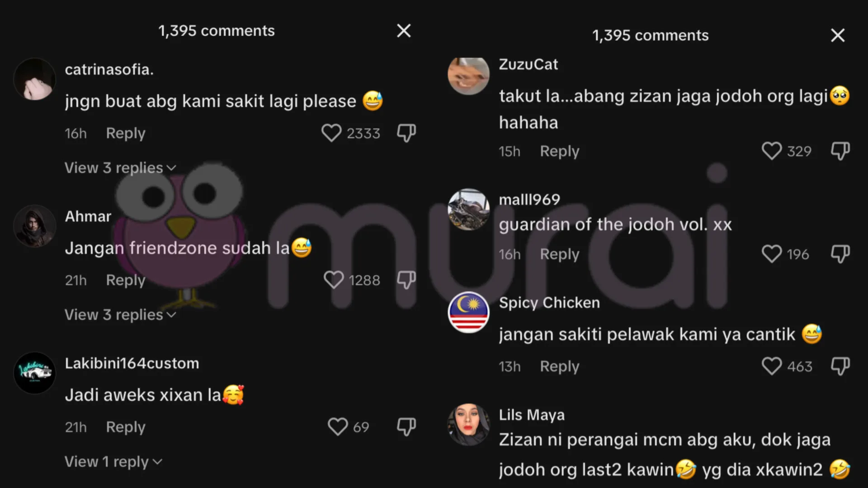Image resolution: width=868 pixels, height=488 pixels.
Task: Dislike ZuzuCat's comment
Action: pos(840,151)
